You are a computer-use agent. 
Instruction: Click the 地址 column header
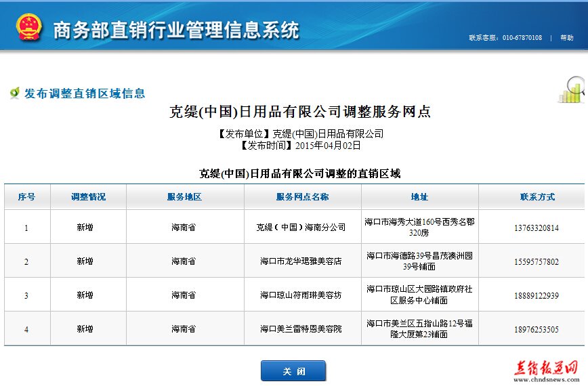tap(419, 197)
